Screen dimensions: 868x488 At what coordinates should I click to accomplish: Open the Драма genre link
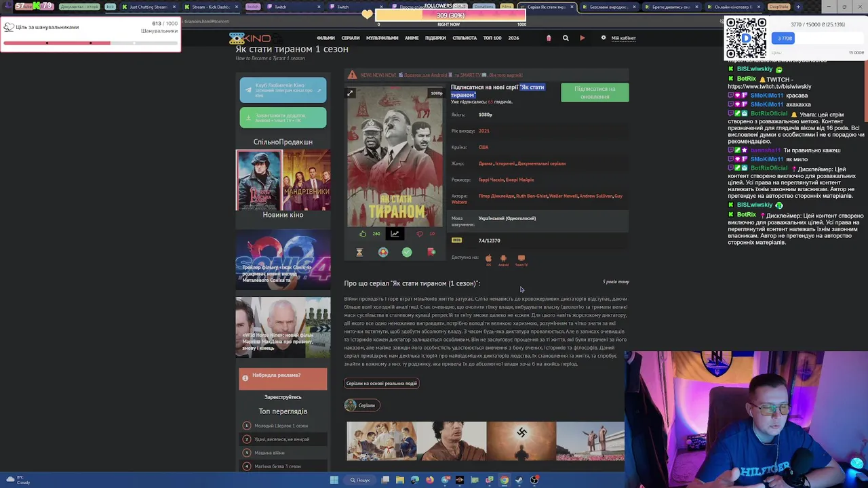[x=486, y=163]
